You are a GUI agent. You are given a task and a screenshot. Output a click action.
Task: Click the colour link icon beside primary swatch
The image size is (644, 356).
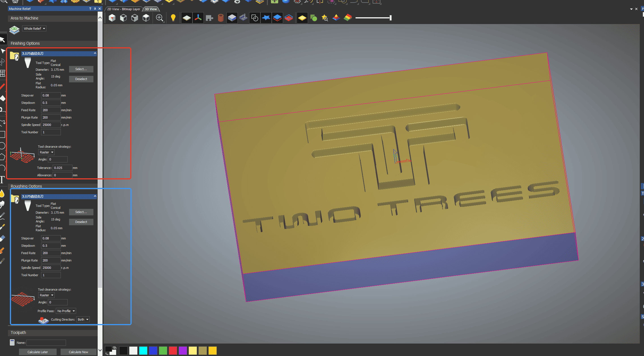[115, 348]
